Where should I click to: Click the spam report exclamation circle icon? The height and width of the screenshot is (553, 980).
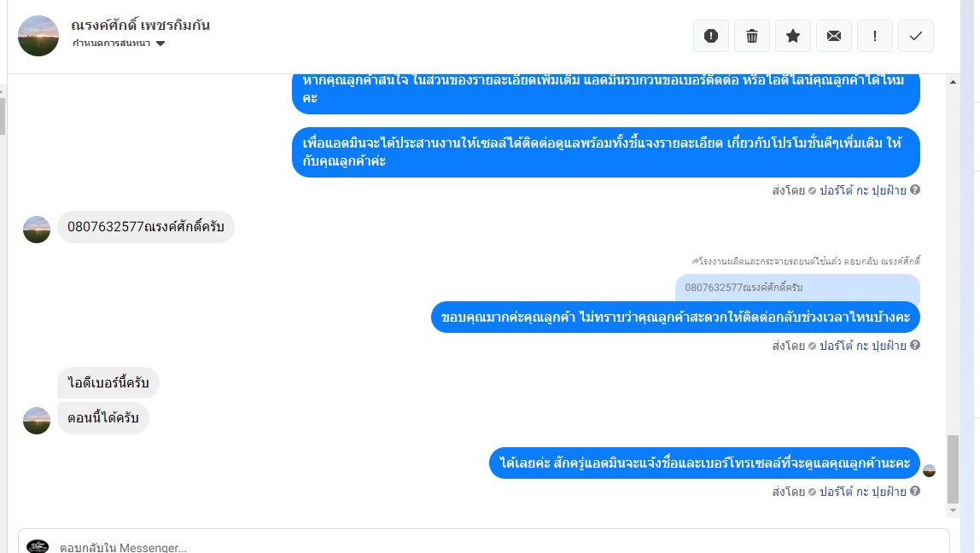[x=710, y=36]
